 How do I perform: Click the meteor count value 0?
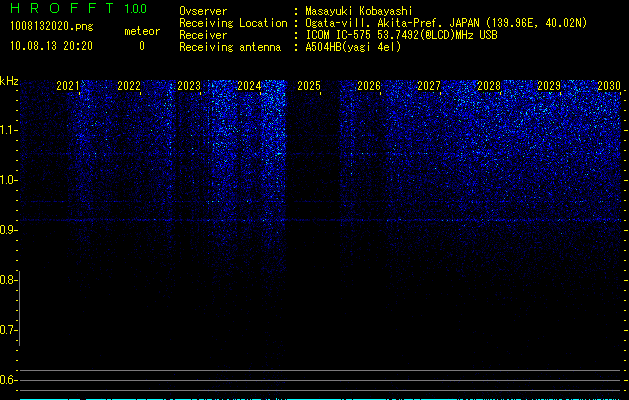tap(142, 46)
